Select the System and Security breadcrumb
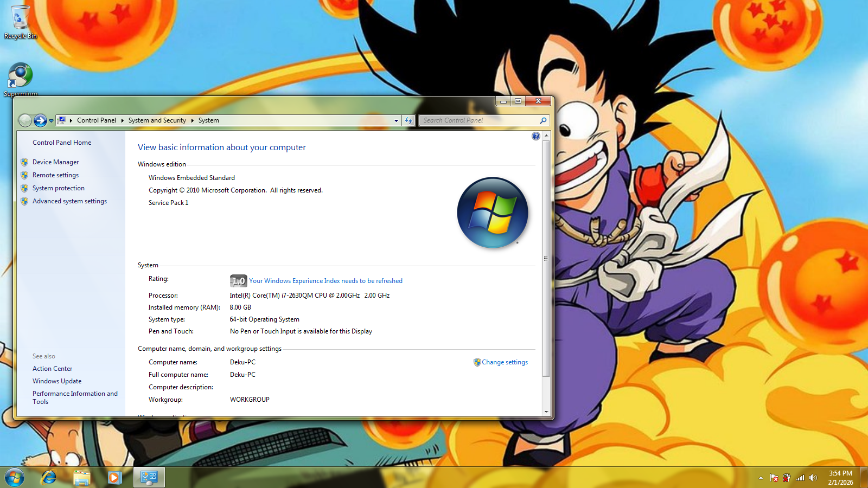 click(x=157, y=120)
